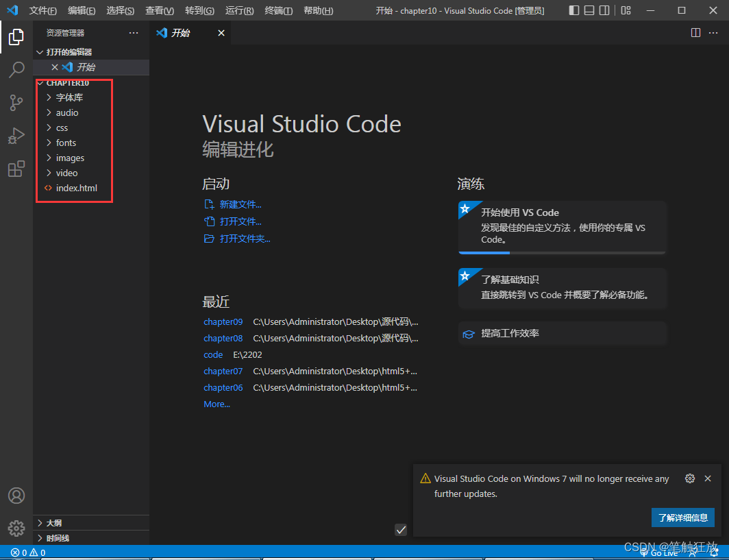Viewport: 729px width, 560px height.
Task: Expand the 字体库 folder
Action: (91, 97)
